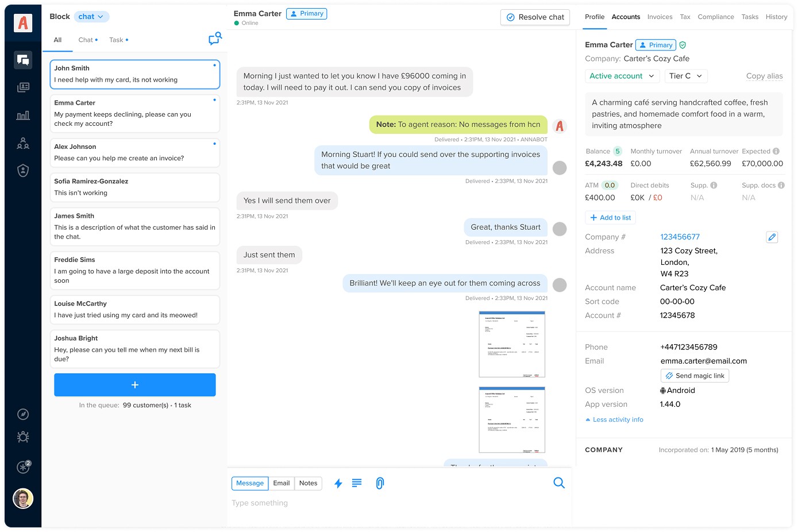Click the Primary badge in chat header
The height and width of the screenshot is (532, 798).
[306, 14]
